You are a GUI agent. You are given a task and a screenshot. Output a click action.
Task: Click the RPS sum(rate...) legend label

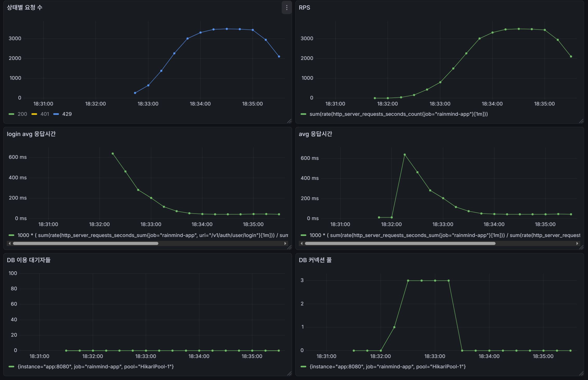(x=398, y=114)
